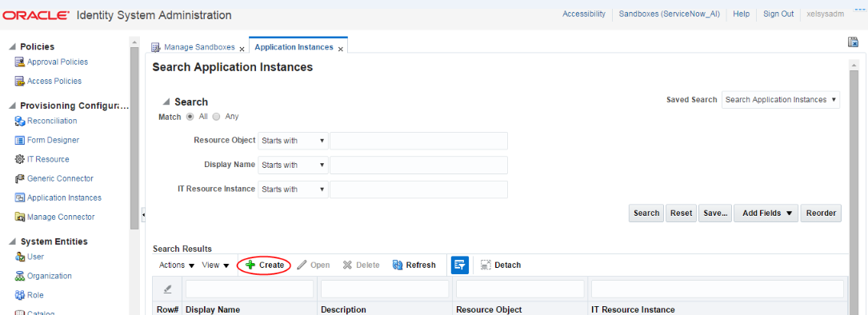Image resolution: width=868 pixels, height=315 pixels.
Task: Click the Role icon in sidebar
Action: pos(19,296)
